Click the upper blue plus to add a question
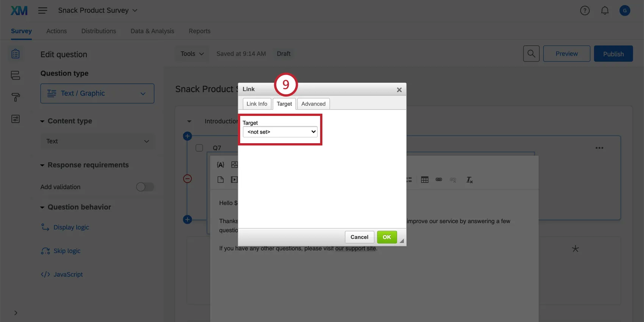This screenshot has width=644, height=322. click(x=187, y=136)
